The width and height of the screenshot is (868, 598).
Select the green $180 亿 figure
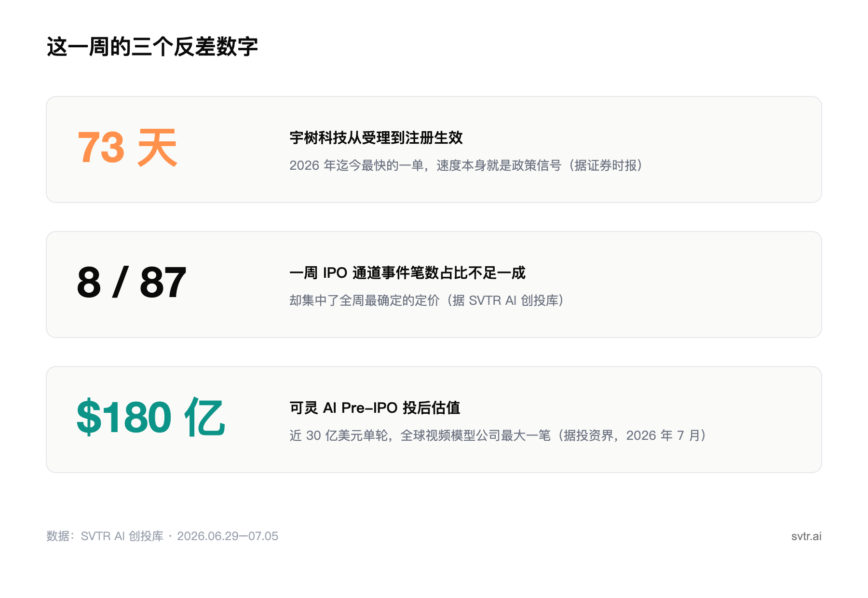coord(151,418)
